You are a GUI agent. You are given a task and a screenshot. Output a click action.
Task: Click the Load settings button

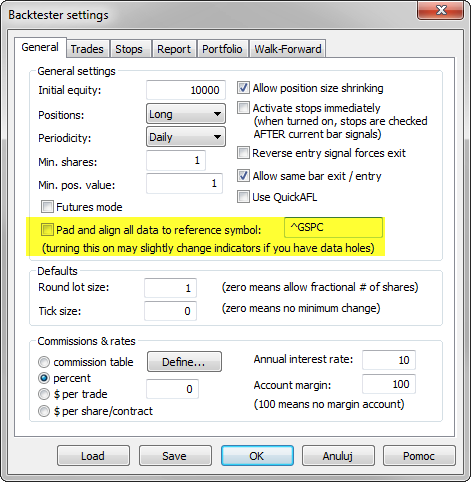coord(93,456)
